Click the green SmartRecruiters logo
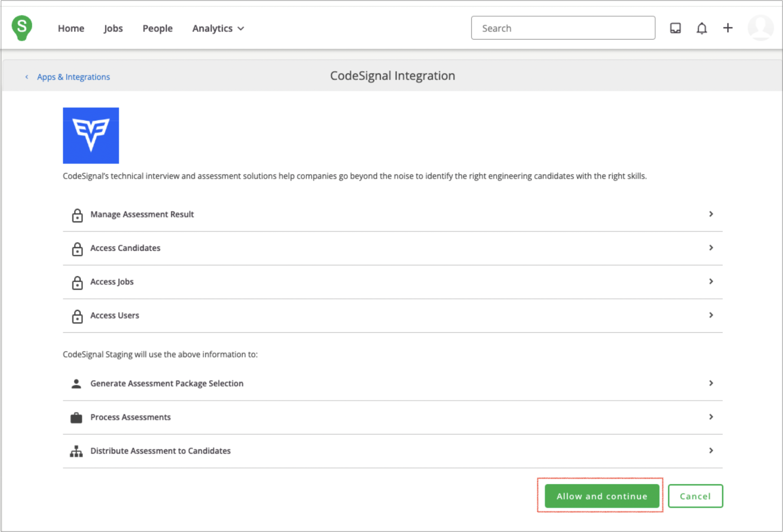783x532 pixels. pyautogui.click(x=22, y=28)
